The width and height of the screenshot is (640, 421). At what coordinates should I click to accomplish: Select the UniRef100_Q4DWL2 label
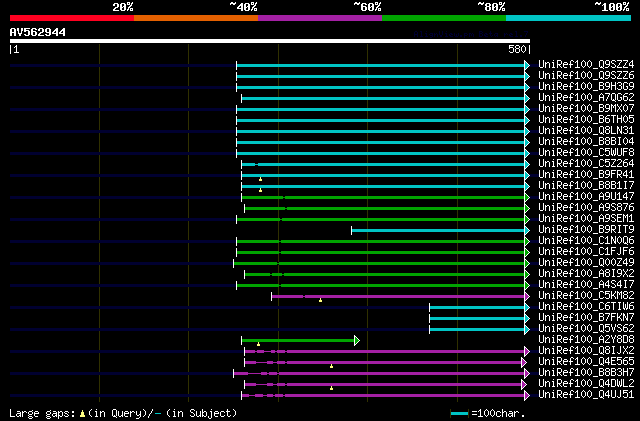[586, 384]
